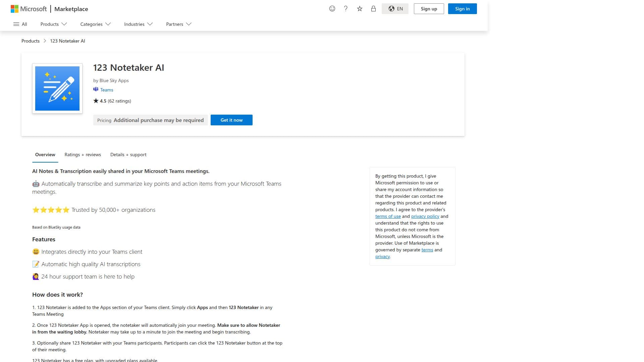Open the Details + support tab
This screenshot has height=362, width=644.
click(128, 155)
